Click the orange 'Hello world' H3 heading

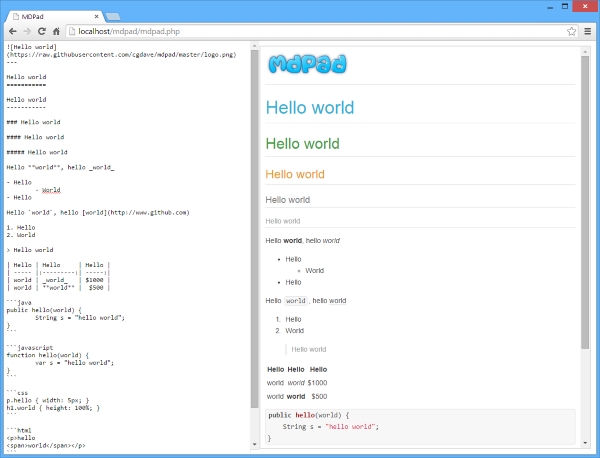point(295,174)
